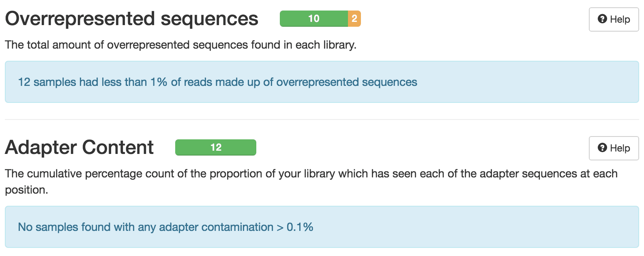Click the '> 0.1%' text in adapter notice
Screen dimensions: 644x256
point(295,227)
